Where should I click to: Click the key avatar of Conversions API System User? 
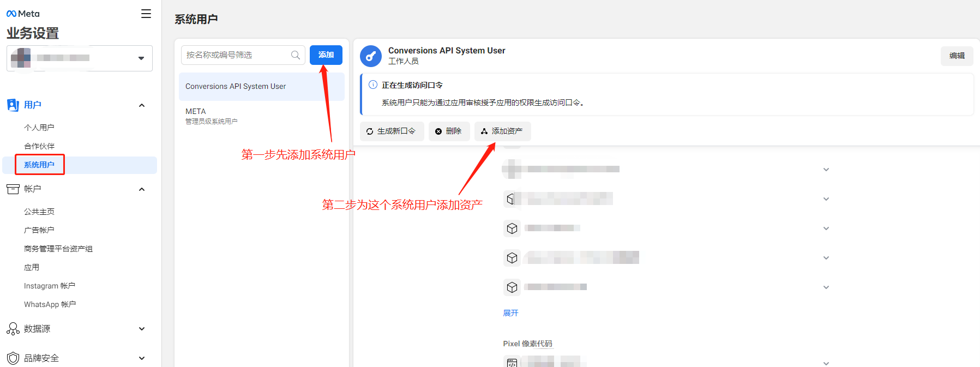coord(371,56)
